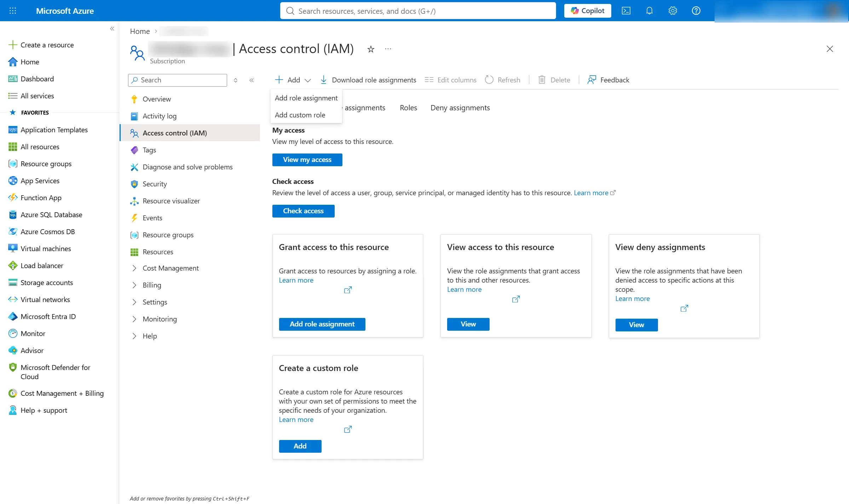Open Azure SQL Database favorite
This screenshot has width=849, height=504.
pyautogui.click(x=45, y=215)
